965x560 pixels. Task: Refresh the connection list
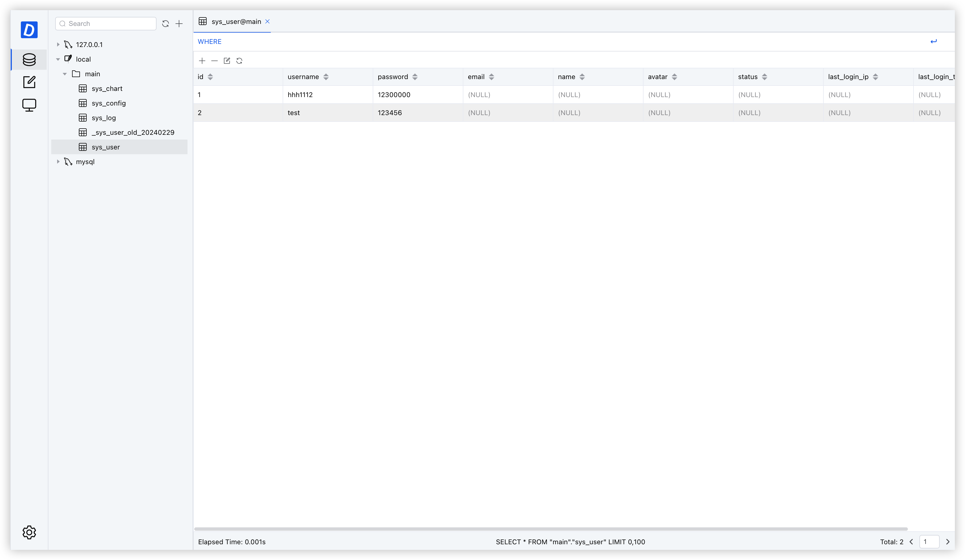(x=166, y=24)
